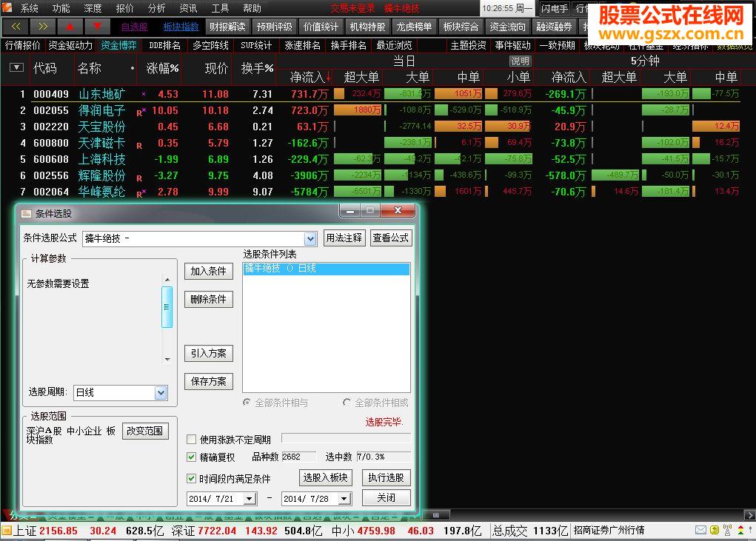Click the scroll-right arrow at table bottom
The height and width of the screenshot is (541, 756).
[x=749, y=515]
